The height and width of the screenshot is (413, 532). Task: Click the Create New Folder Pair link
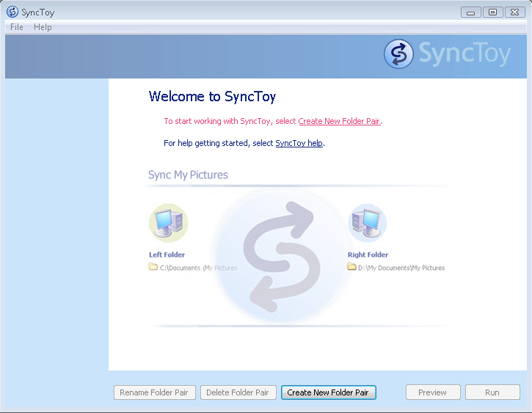point(339,121)
